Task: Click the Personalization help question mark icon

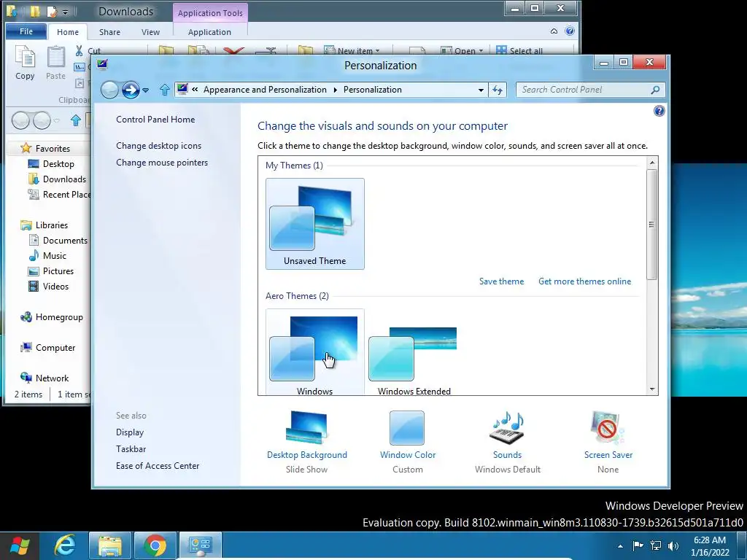Action: point(659,111)
